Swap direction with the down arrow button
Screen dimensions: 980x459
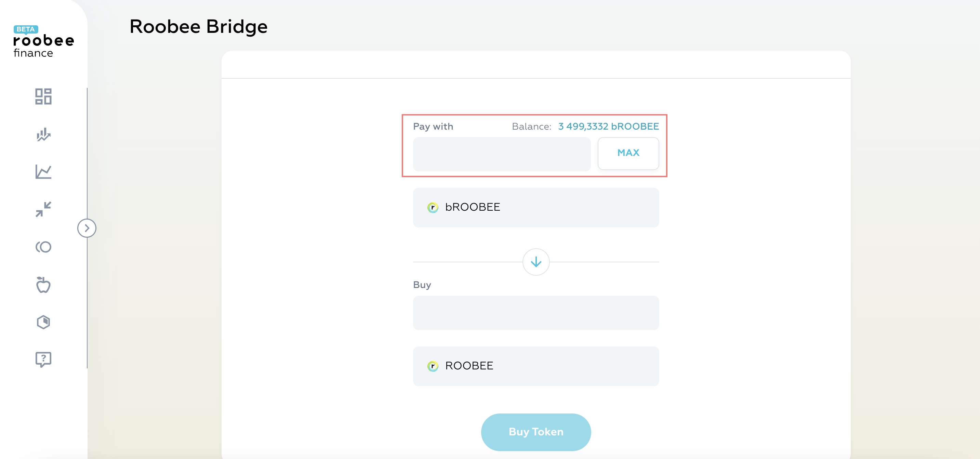click(536, 262)
